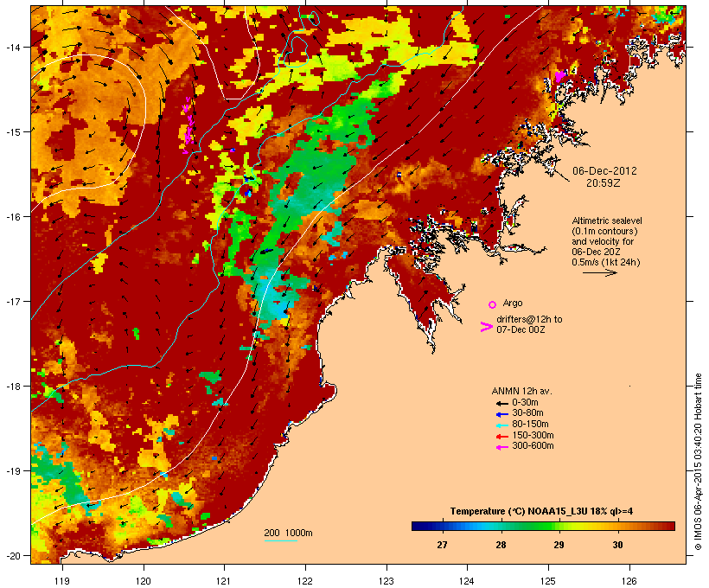Click the '122' longitude axis label
This screenshot has height=588, width=709.
(x=305, y=581)
